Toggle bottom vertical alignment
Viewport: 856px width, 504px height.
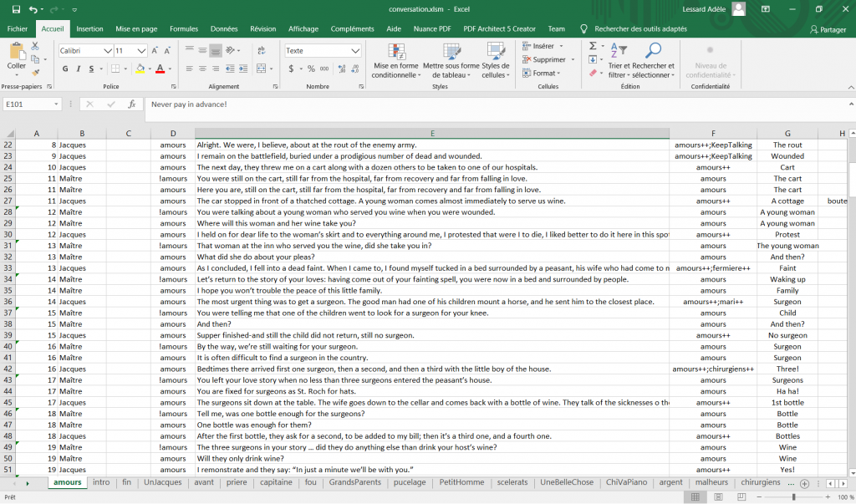click(216, 51)
